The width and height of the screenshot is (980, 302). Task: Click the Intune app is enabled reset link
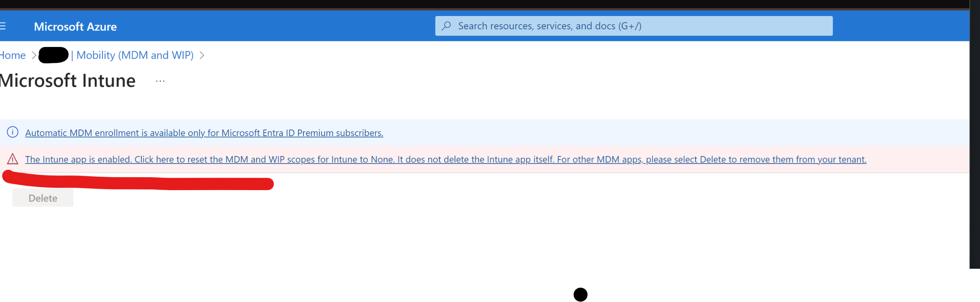tap(446, 159)
